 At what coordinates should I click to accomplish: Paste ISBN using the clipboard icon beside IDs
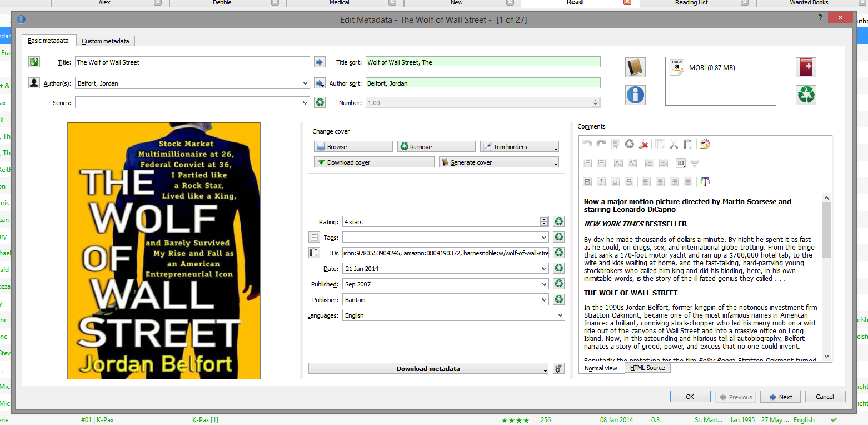tap(314, 253)
